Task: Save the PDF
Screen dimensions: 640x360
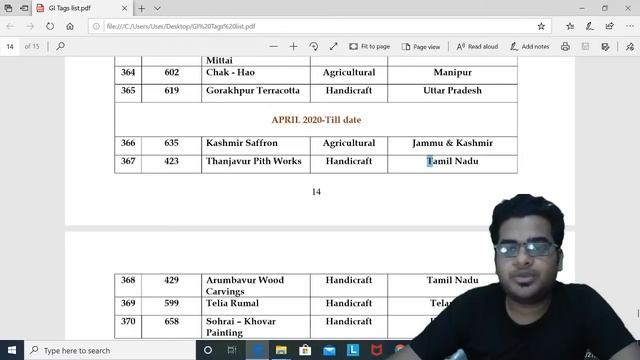Action: point(585,47)
